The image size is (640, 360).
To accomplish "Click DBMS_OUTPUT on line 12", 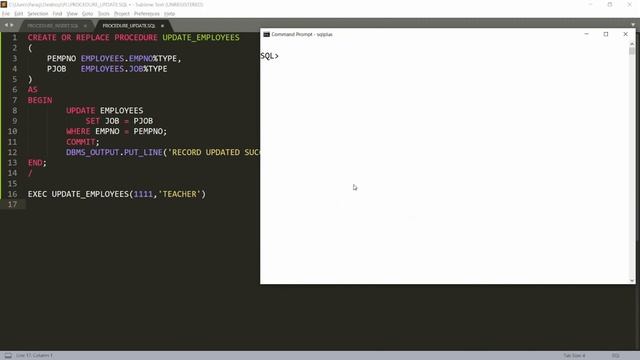I will click(x=92, y=152).
